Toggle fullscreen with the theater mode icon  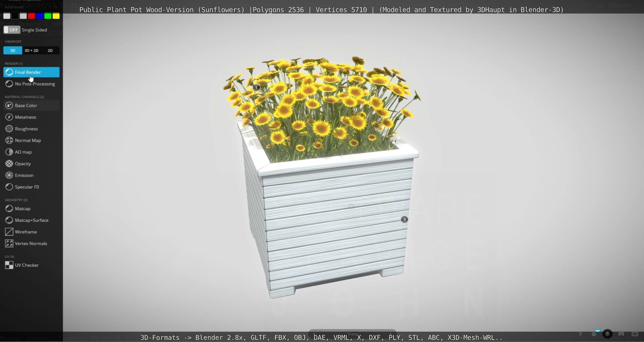(635, 334)
